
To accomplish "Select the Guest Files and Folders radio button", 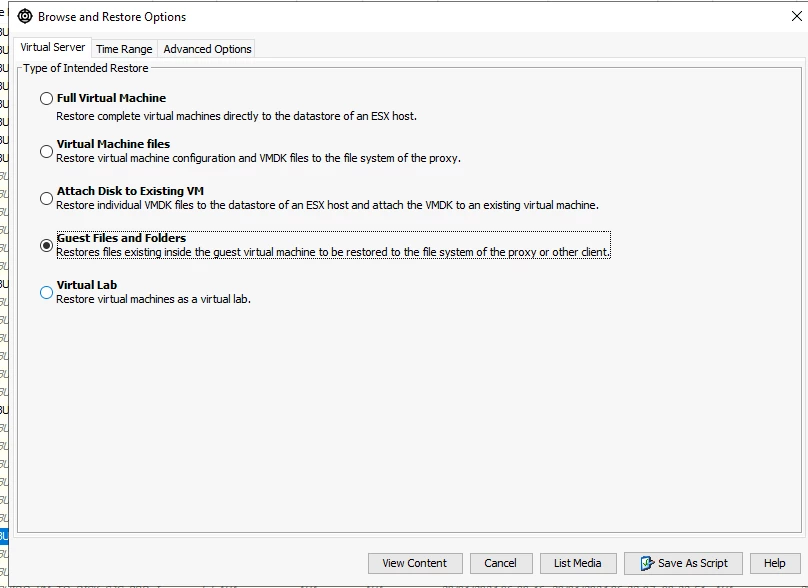I will click(46, 245).
